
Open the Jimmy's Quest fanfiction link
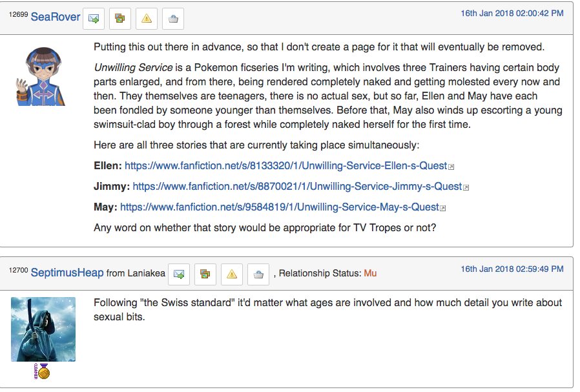(297, 187)
